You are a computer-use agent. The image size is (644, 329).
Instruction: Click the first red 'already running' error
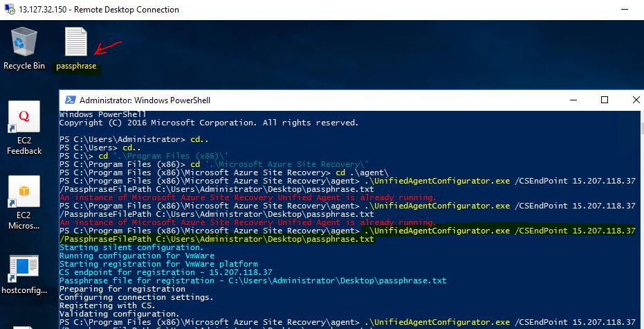coord(247,197)
